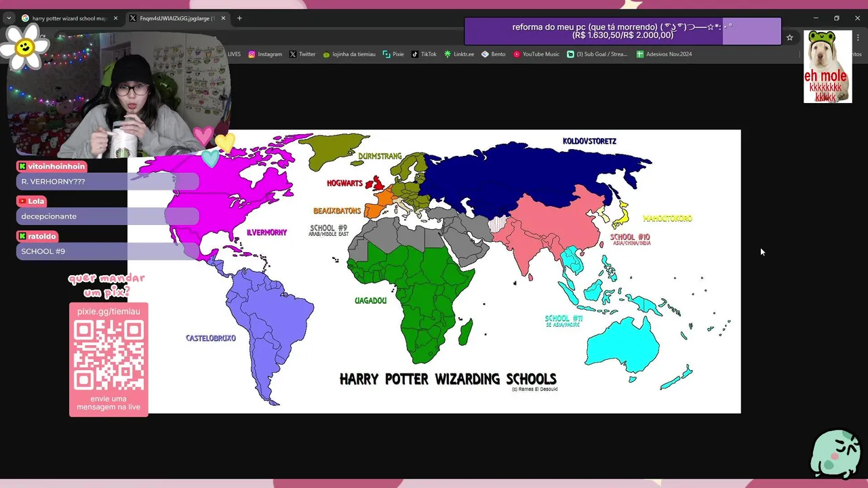Click the SCHOOL #10 Asia/China/India label
Viewport: 868px width, 488px height.
coord(630,239)
